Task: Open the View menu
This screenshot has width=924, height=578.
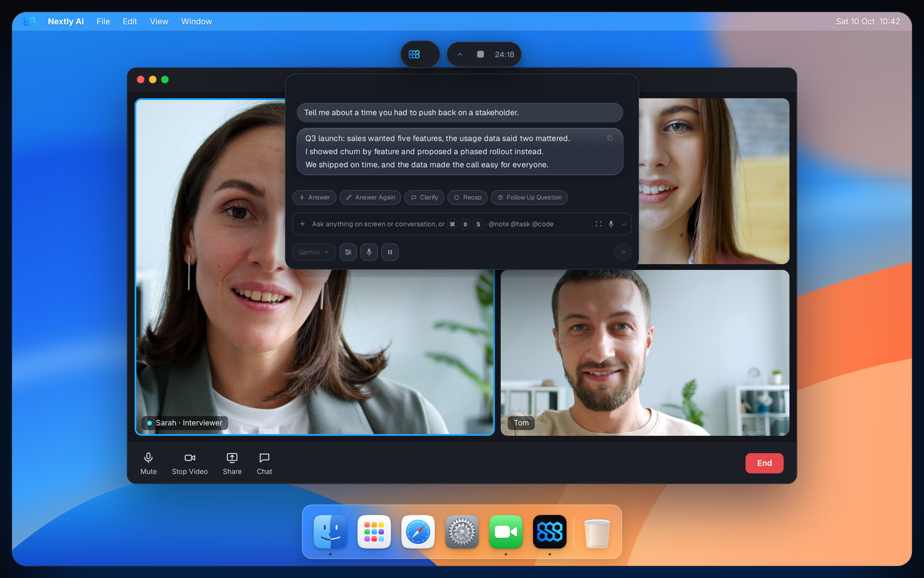Action: [x=159, y=21]
